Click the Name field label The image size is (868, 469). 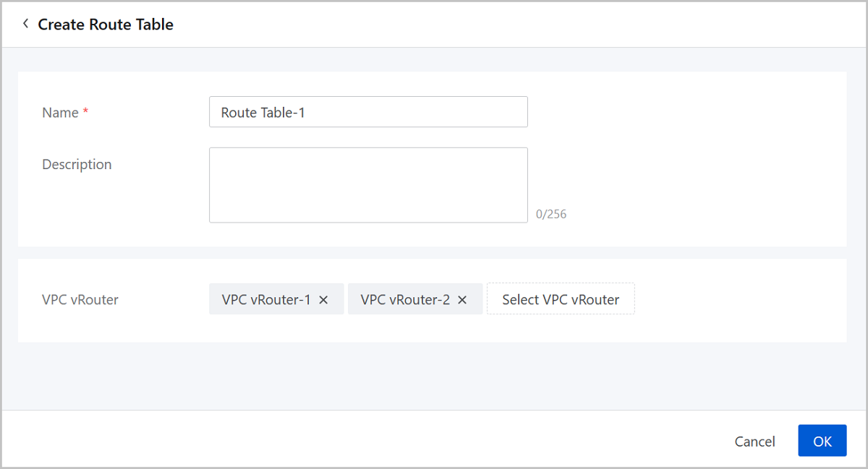60,113
